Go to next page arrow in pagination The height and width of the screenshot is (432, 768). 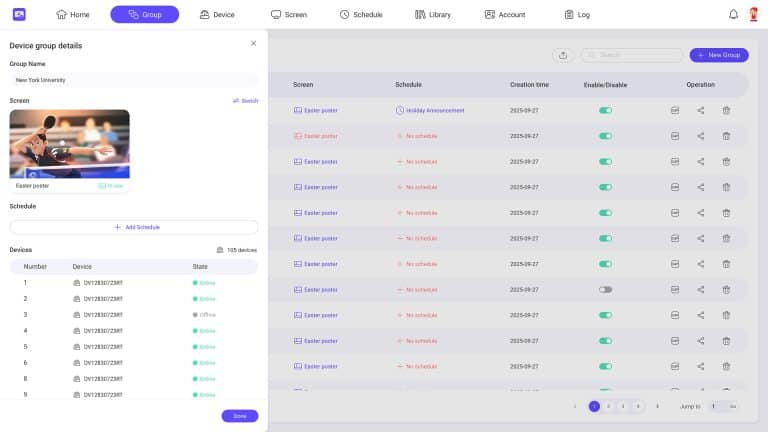coord(657,406)
